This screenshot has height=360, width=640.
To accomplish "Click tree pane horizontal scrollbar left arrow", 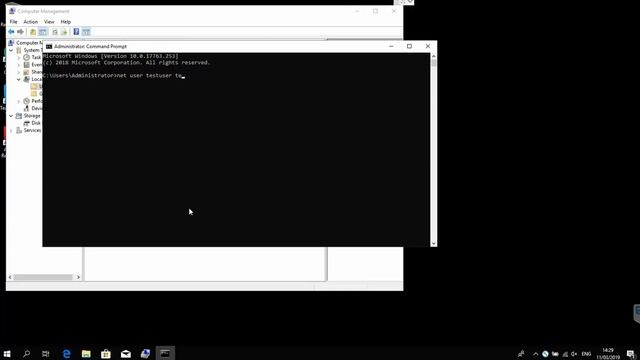I will click(10, 277).
